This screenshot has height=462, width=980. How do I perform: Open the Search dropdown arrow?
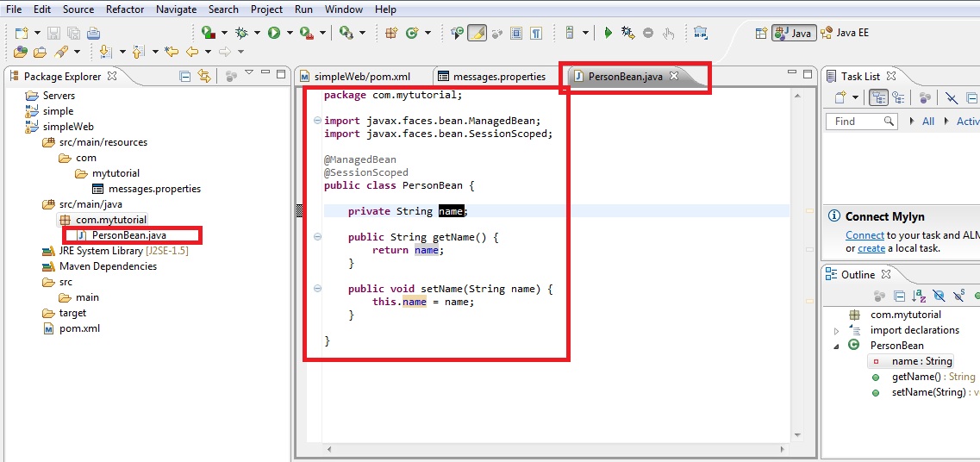[76, 51]
